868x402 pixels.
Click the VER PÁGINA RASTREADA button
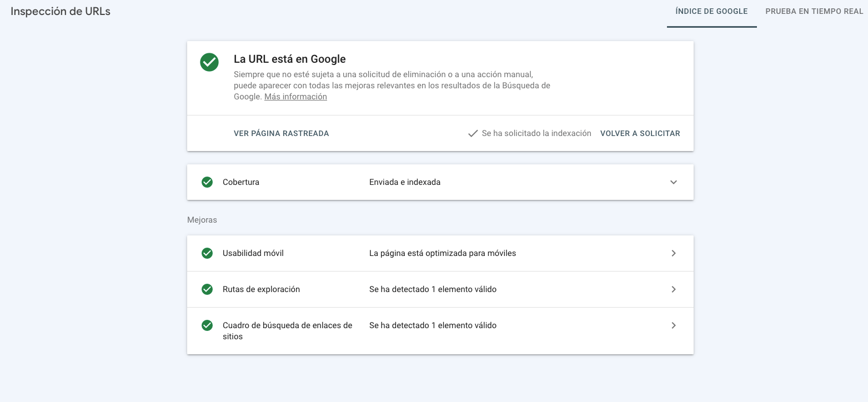pyautogui.click(x=281, y=133)
